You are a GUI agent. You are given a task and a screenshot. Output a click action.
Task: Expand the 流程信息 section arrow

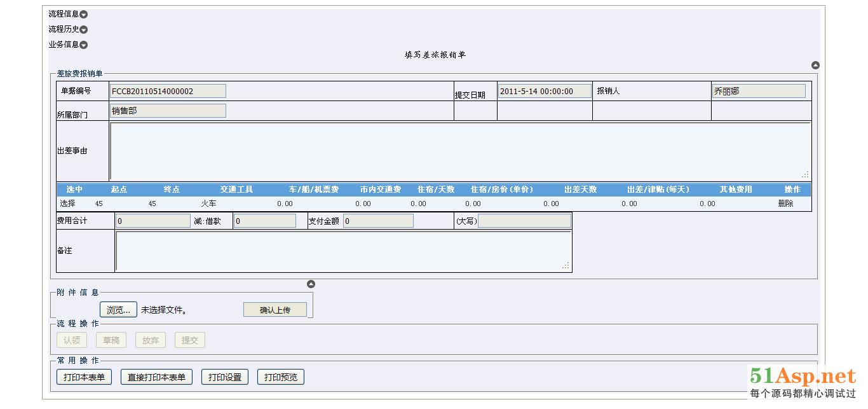click(84, 14)
